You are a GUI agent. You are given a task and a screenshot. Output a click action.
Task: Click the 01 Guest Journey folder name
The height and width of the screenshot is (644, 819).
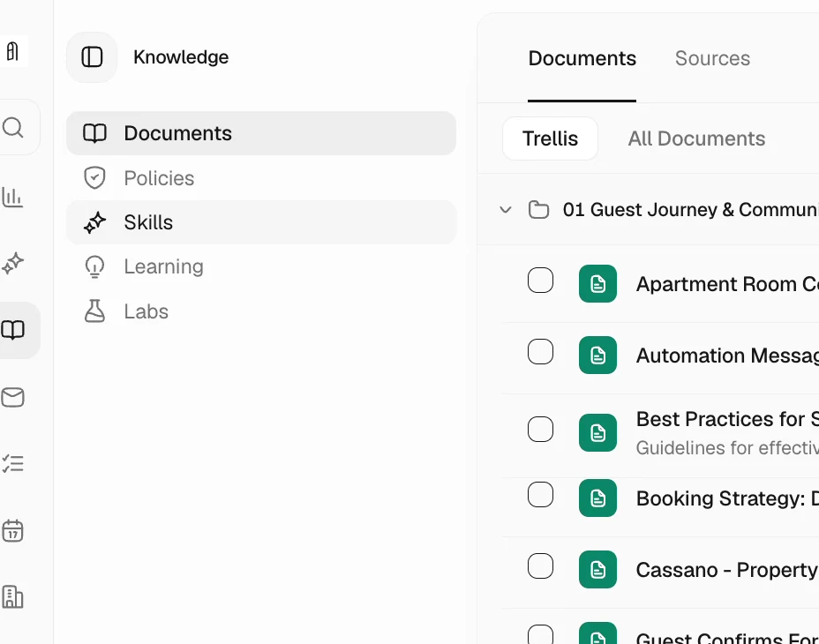[690, 209]
